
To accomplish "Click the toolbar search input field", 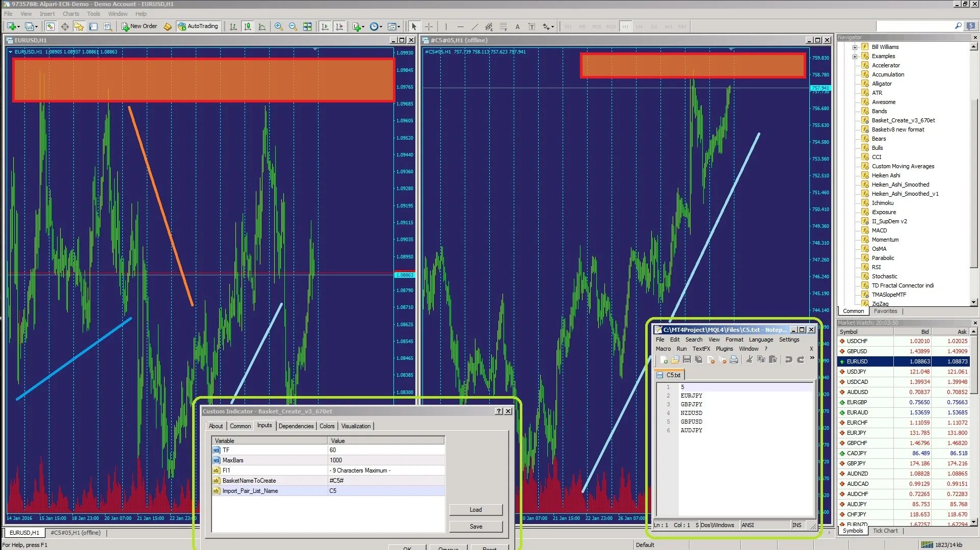I will pyautogui.click(x=915, y=26).
